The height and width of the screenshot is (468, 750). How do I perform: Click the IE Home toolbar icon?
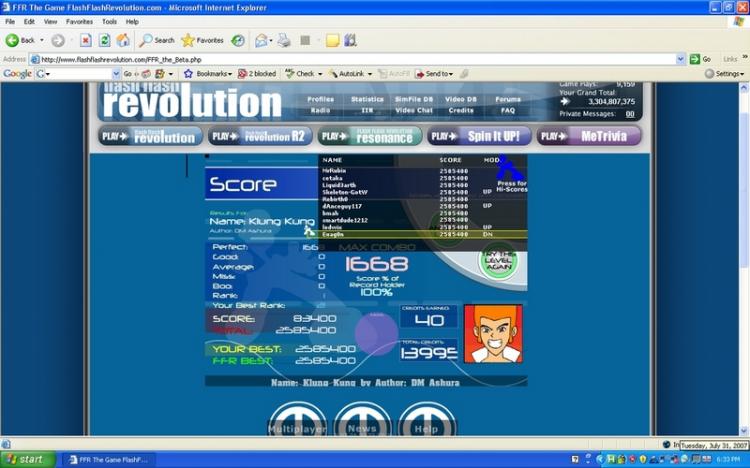[x=123, y=41]
